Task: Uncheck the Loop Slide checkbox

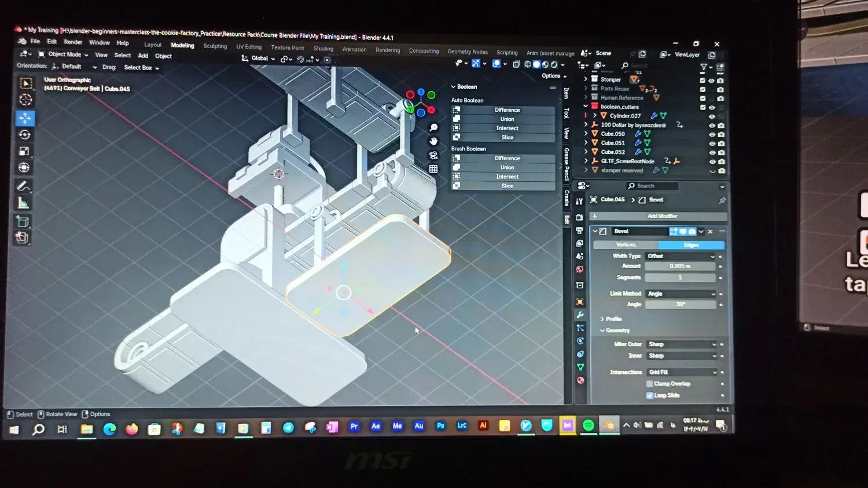Action: pos(649,395)
